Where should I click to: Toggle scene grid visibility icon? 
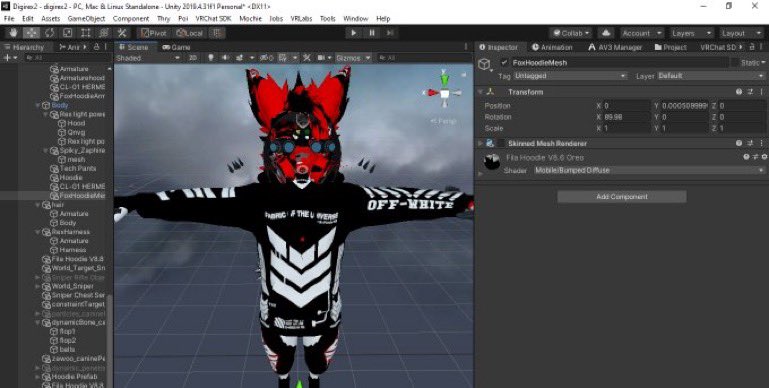click(x=282, y=58)
